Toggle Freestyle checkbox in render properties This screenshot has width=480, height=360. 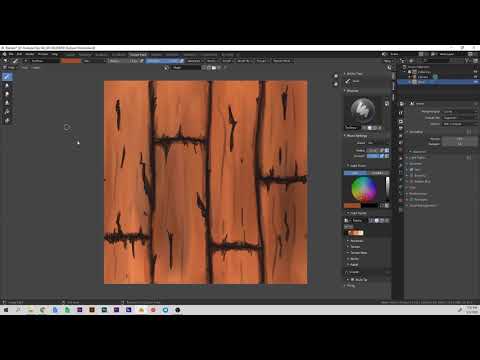click(x=412, y=199)
